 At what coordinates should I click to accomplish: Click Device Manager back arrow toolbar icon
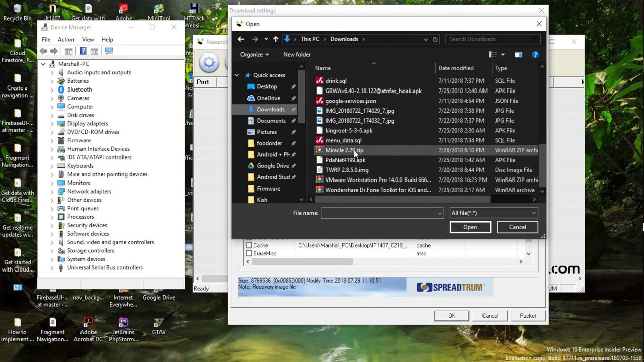[44, 51]
